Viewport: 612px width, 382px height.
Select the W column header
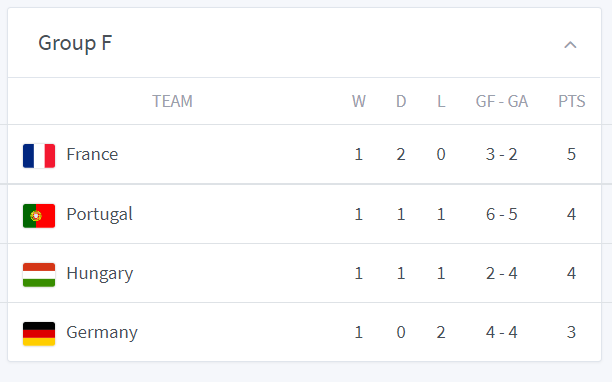coord(359,101)
